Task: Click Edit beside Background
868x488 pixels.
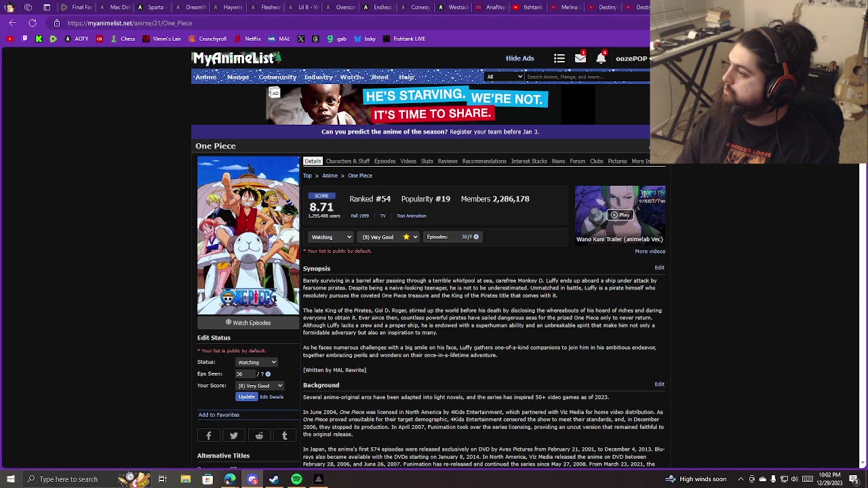Action: (659, 384)
